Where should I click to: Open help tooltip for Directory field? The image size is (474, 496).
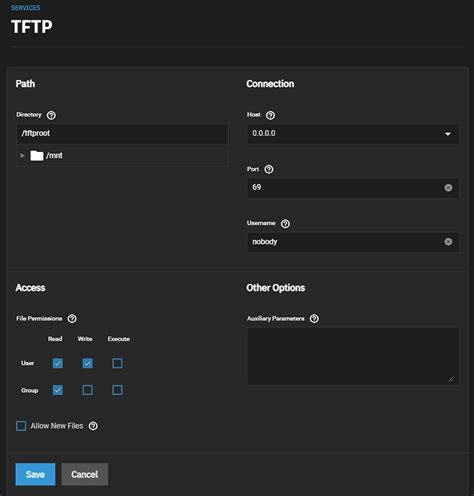[x=51, y=115]
